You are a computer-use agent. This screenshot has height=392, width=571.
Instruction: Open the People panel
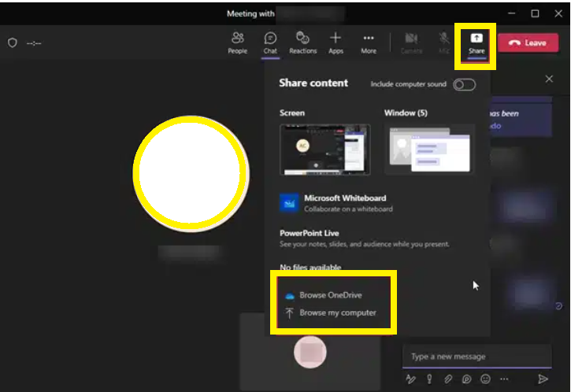(237, 43)
